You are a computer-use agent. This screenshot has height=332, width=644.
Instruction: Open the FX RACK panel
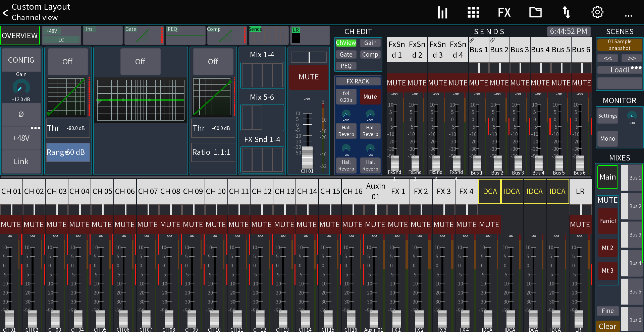(x=358, y=81)
